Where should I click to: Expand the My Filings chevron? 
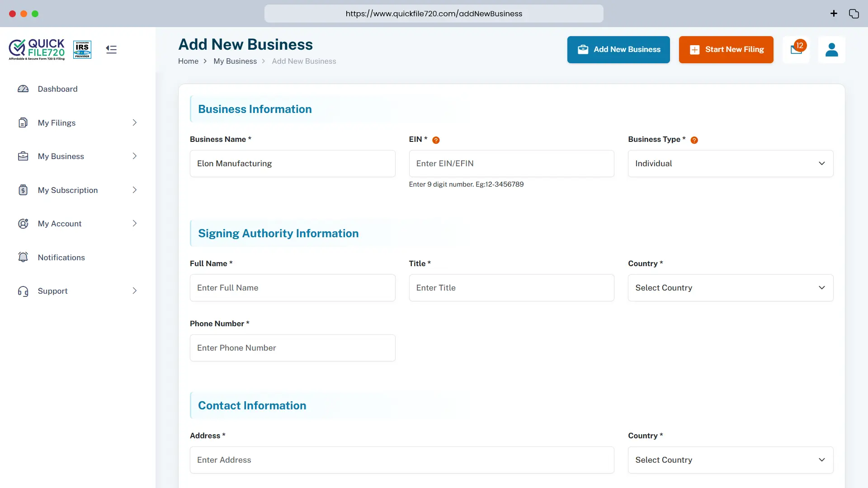point(134,122)
